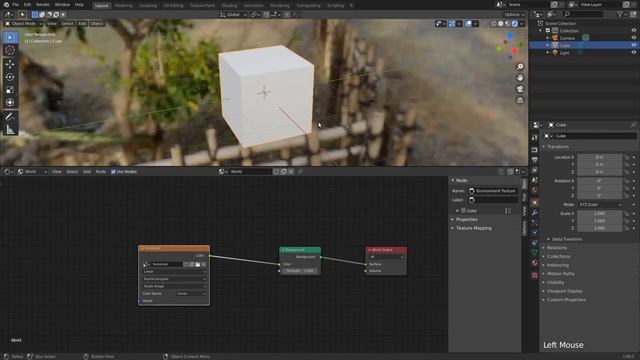Image resolution: width=640 pixels, height=360 pixels.
Task: Expand the Light item in outliner
Action: coord(548,53)
